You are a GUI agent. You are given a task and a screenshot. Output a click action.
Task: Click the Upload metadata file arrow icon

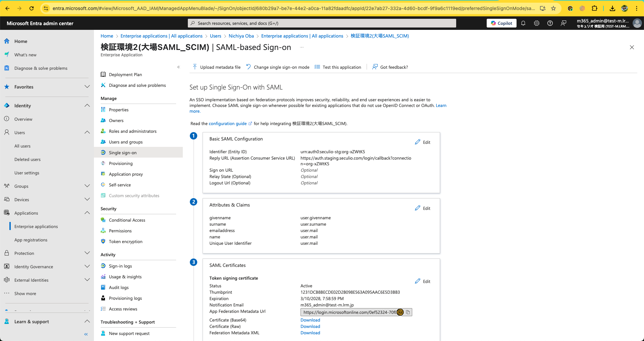(195, 67)
